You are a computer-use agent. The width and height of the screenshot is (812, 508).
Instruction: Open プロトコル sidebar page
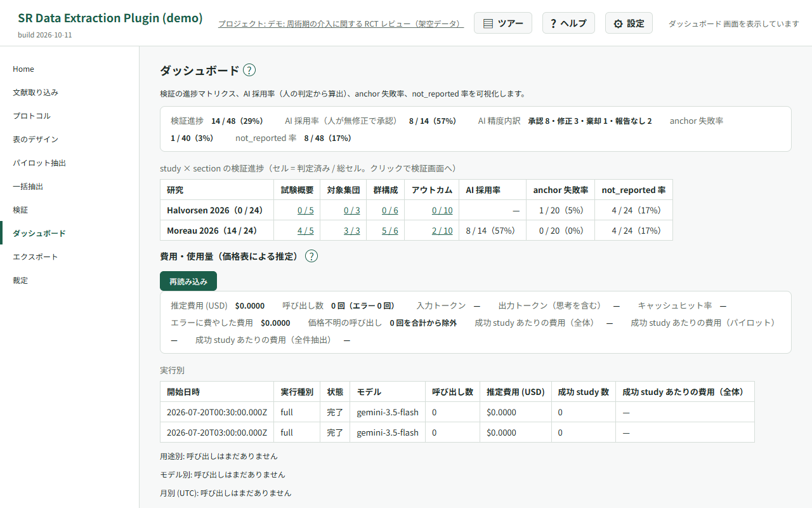click(70, 116)
